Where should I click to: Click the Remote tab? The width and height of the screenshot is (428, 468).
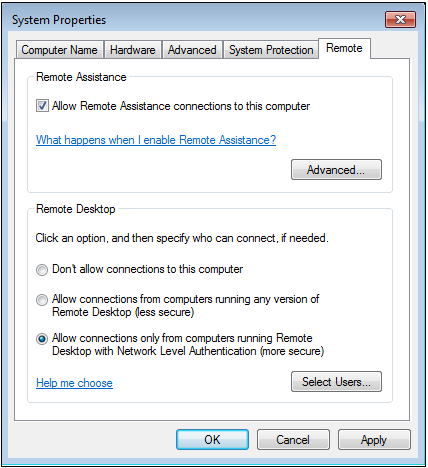(344, 48)
